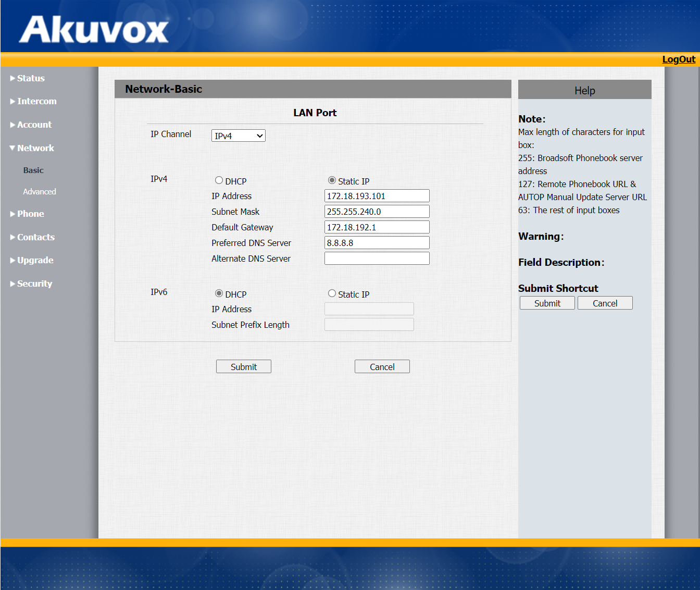Click the Akuvox logo
The width and height of the screenshot is (700, 590).
94,29
